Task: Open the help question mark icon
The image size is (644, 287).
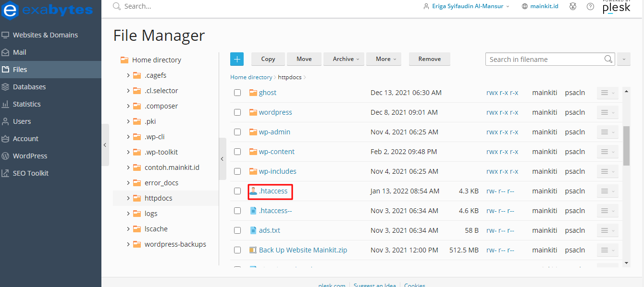Action: [x=590, y=7]
